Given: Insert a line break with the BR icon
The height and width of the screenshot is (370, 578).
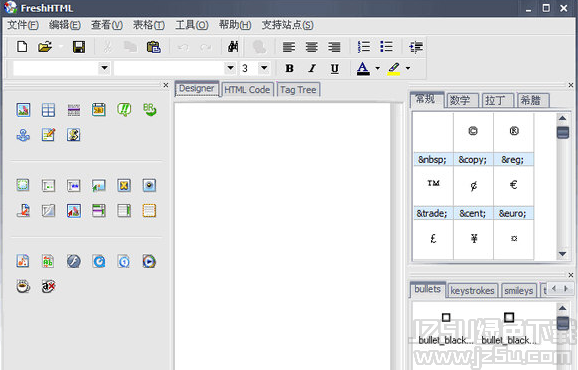Looking at the screenshot, I should click(x=149, y=109).
